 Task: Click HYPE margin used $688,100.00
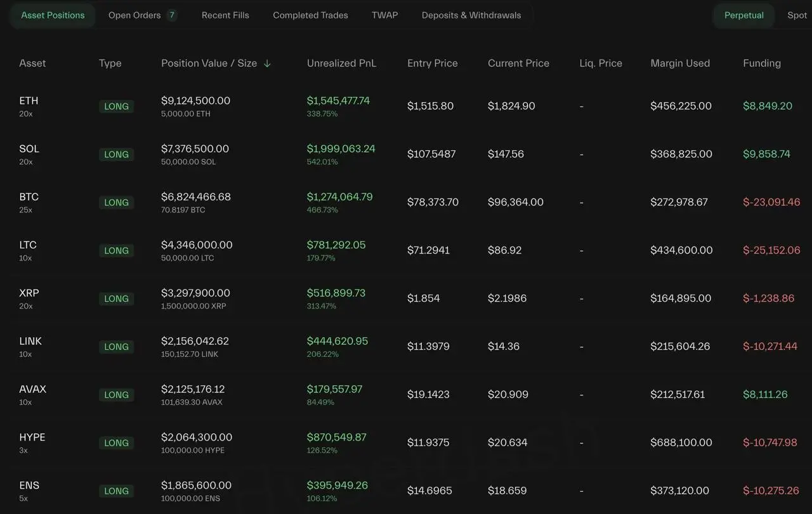pos(681,443)
